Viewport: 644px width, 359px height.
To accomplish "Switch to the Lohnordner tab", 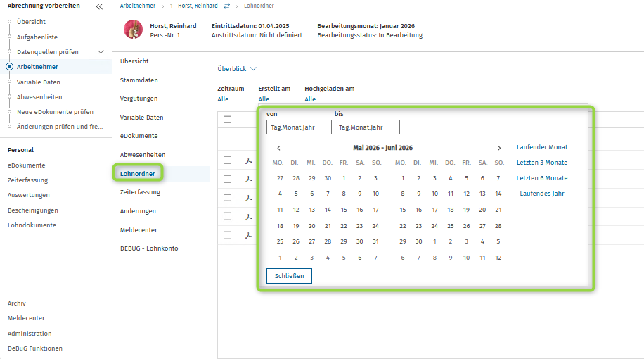I will (x=138, y=174).
